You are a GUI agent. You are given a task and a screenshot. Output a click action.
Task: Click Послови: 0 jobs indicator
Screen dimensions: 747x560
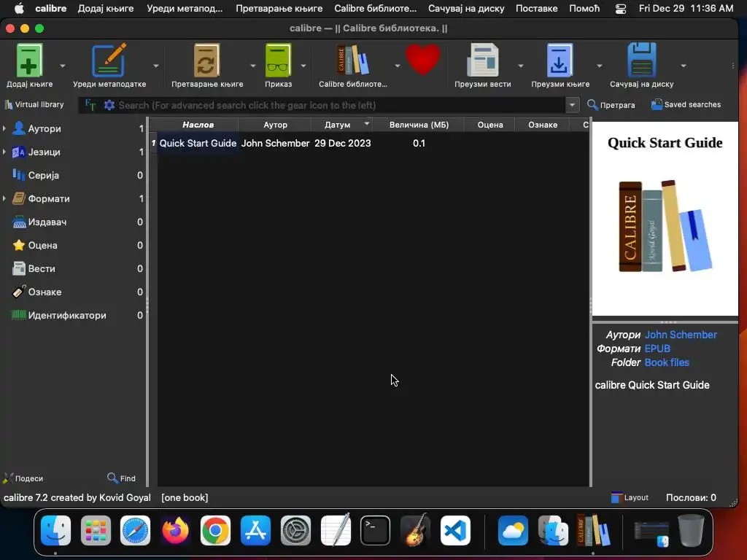pyautogui.click(x=691, y=497)
